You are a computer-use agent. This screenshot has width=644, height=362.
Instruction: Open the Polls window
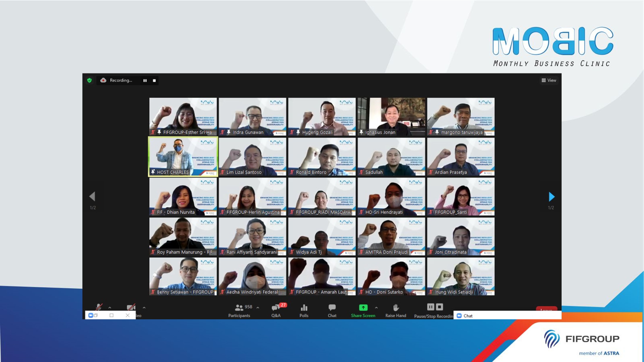pos(304,311)
